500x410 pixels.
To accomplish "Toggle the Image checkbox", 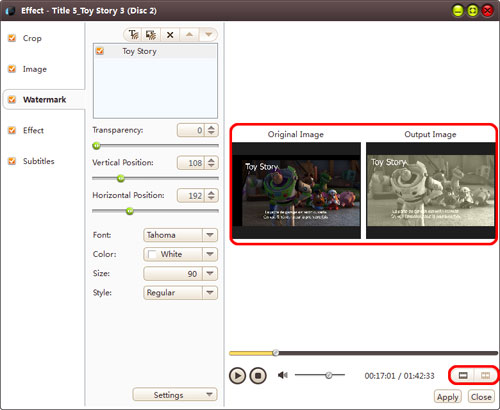I will point(12,69).
